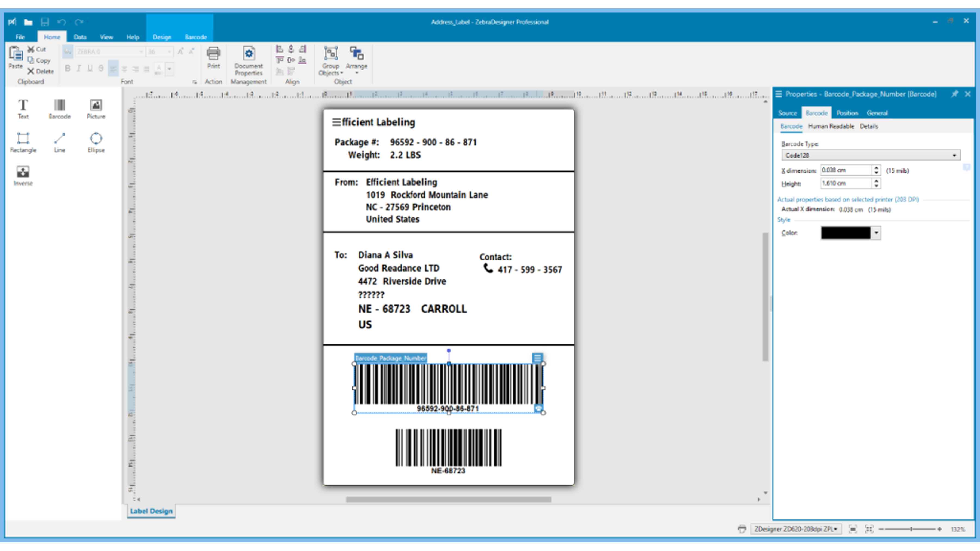
Task: Toggle underline formatting
Action: pyautogui.click(x=90, y=69)
